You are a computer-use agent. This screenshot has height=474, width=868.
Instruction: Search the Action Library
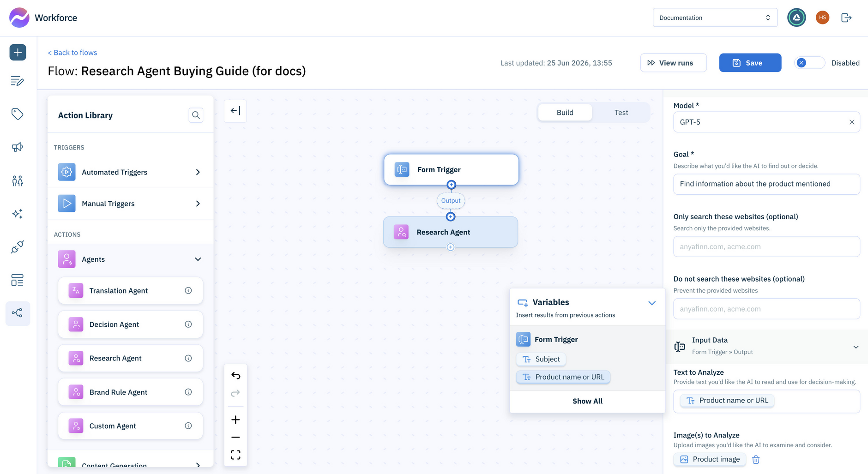[196, 115]
